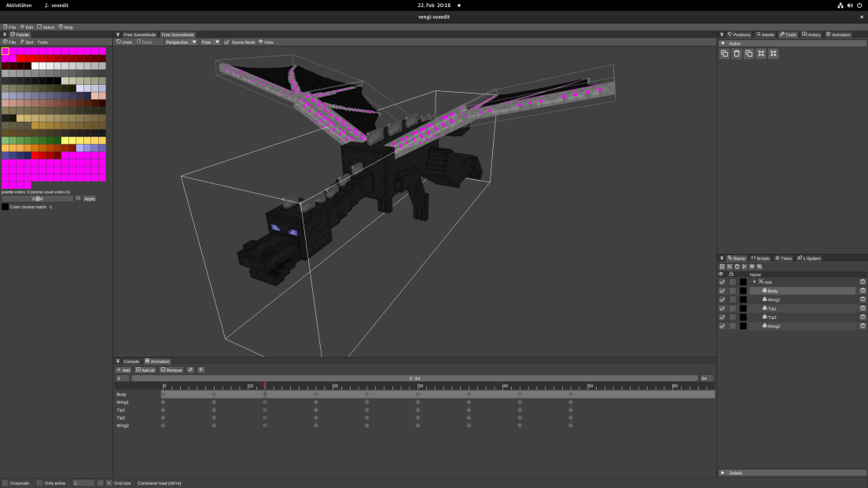Toggle visibility checkbox for the Tip1 node
This screenshot has height=488, width=868.
click(x=722, y=308)
